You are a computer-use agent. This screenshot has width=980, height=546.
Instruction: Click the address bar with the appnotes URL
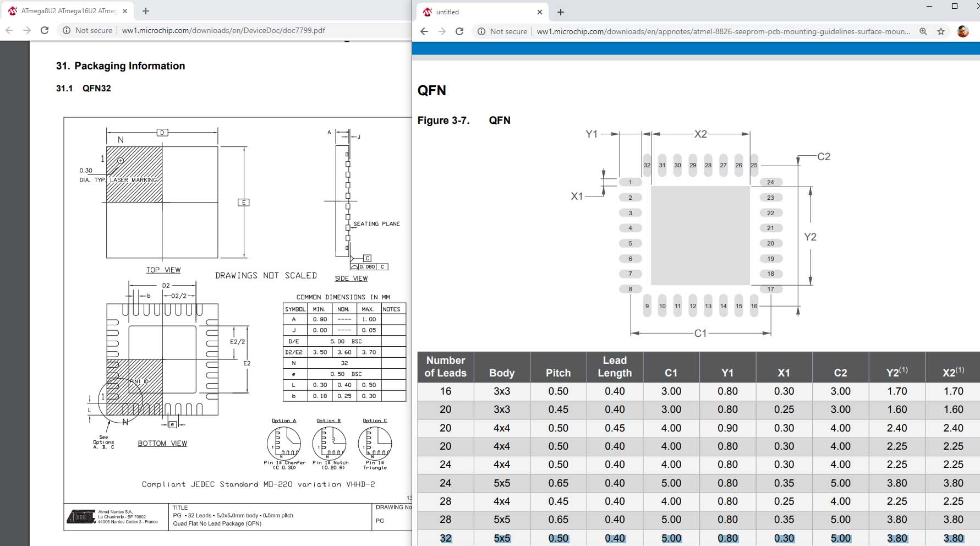(715, 31)
